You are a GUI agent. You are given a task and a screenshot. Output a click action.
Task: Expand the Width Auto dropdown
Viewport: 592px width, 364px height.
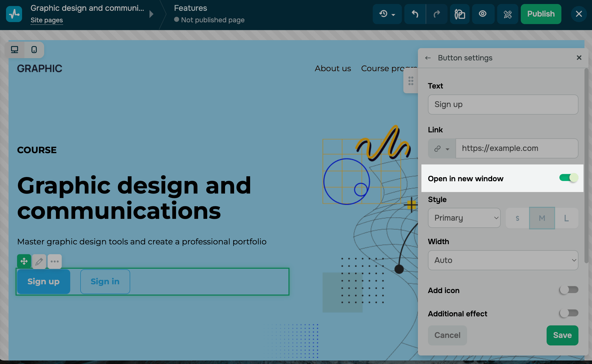point(503,260)
